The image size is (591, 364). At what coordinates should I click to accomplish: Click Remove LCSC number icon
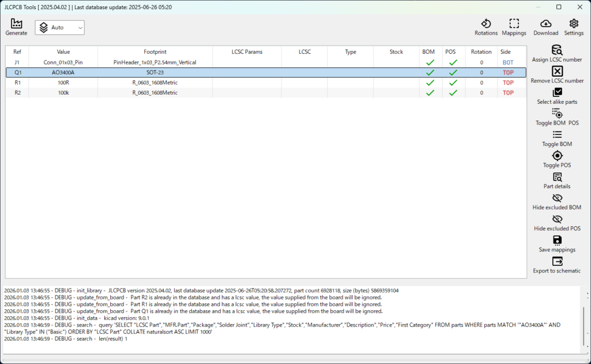[557, 72]
